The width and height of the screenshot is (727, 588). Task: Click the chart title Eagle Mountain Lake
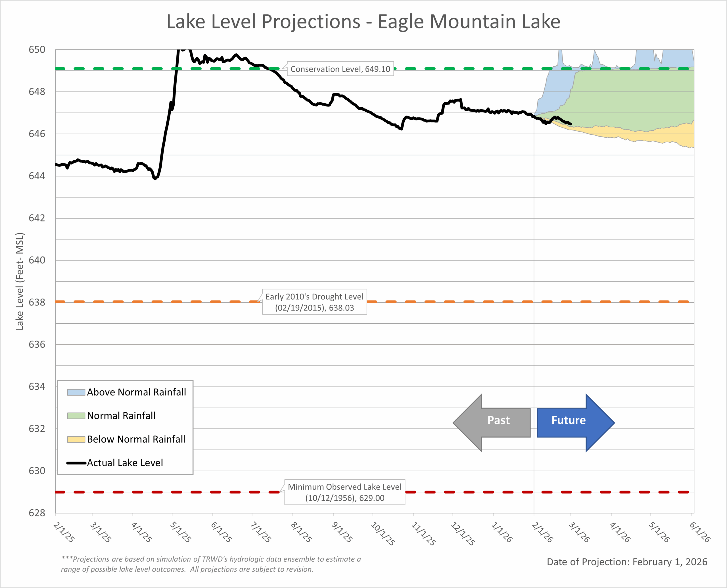pos(363,22)
